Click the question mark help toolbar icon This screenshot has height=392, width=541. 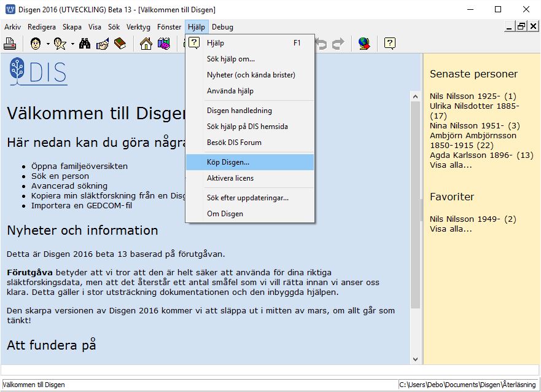tap(390, 44)
